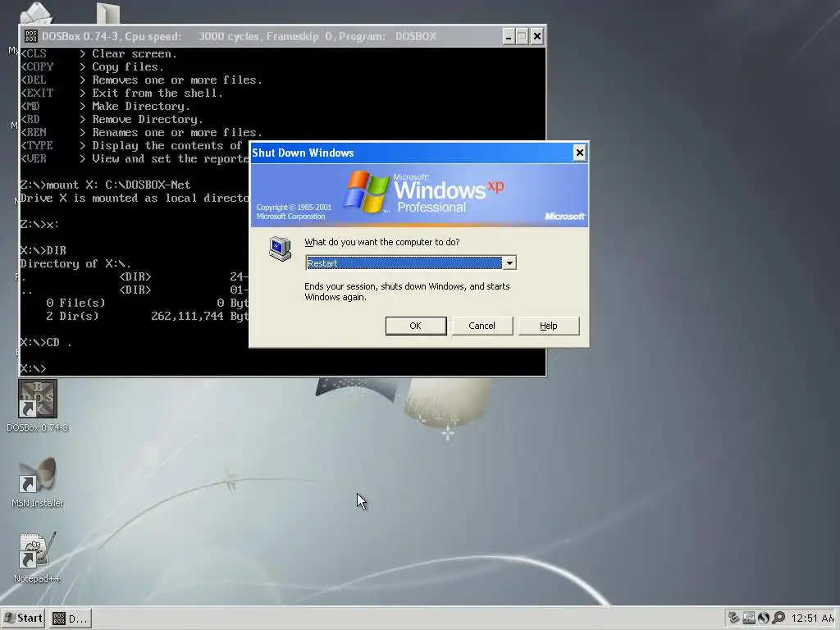Screen dimensions: 840x630
Task: Click '<CLS > Clear screen.' line
Action: tap(98, 53)
